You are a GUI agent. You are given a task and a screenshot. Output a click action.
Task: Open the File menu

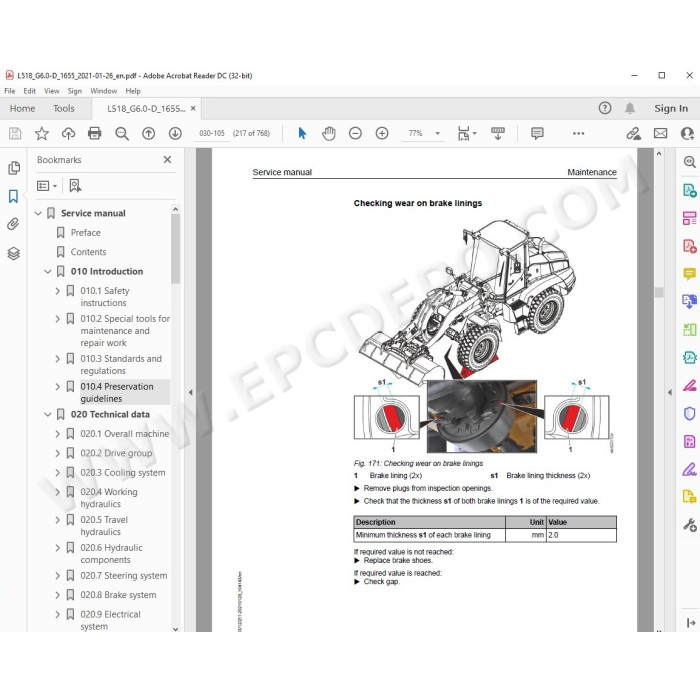(x=9, y=91)
